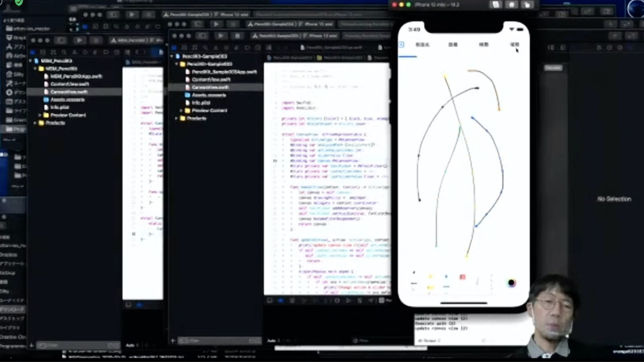
Task: Expand the Products folder in middle navigator
Action: coord(177,118)
